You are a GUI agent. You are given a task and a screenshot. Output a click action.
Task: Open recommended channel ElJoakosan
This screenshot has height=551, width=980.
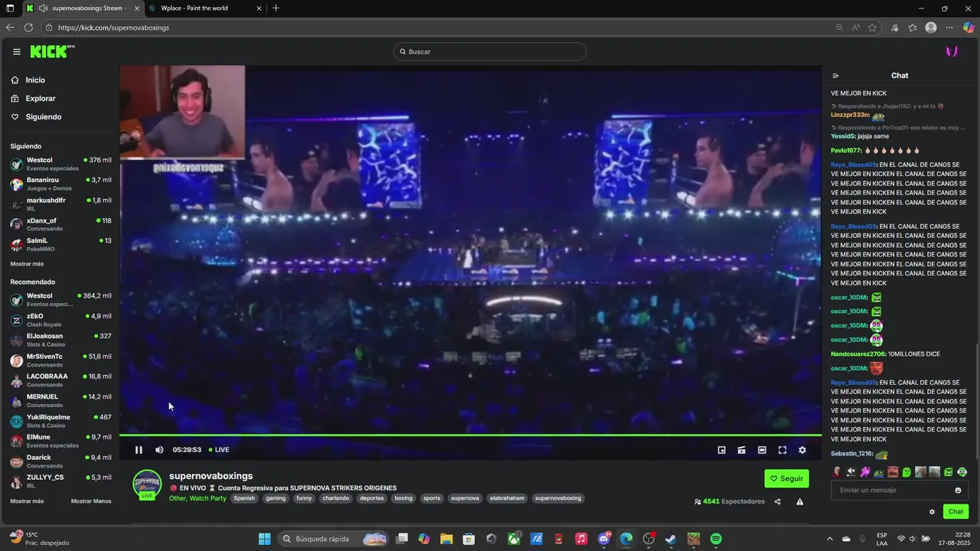(60, 340)
